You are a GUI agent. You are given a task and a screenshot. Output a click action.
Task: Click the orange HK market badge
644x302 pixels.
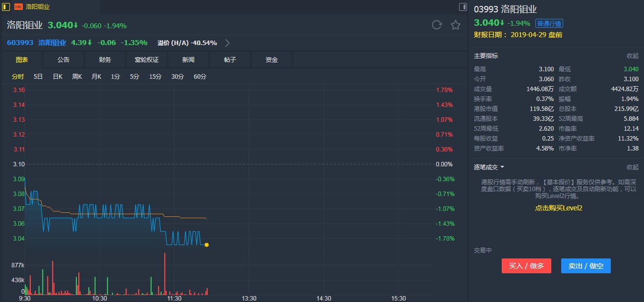18,7
